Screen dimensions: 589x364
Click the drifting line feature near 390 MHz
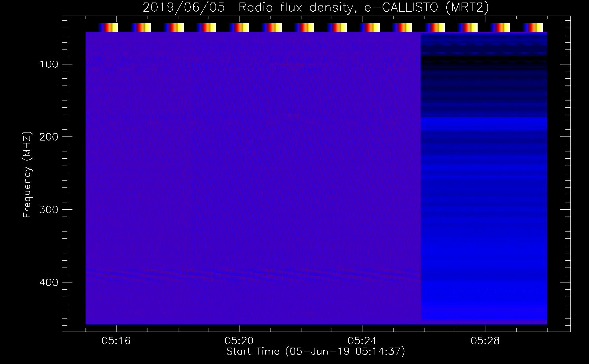click(x=253, y=274)
